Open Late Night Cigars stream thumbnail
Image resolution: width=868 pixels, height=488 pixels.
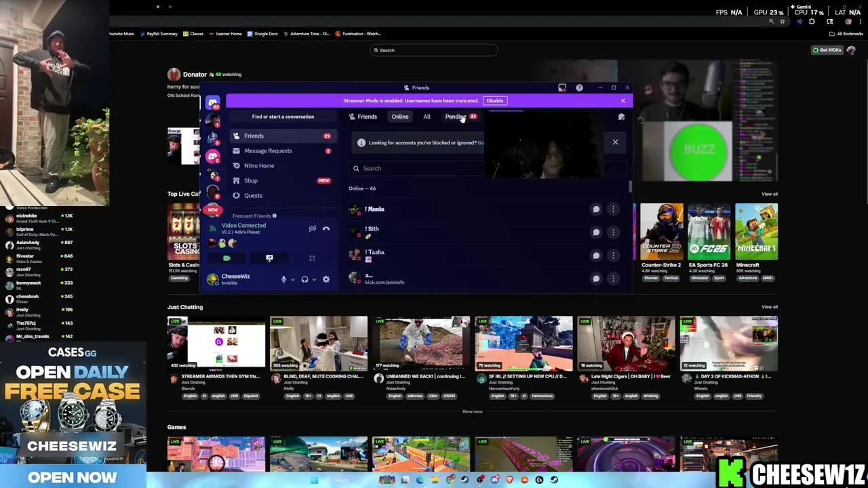pos(627,343)
